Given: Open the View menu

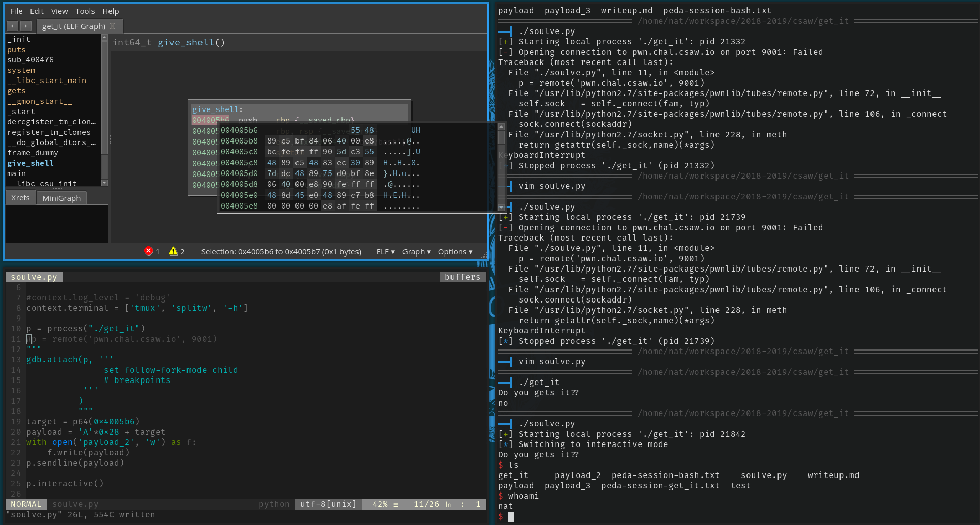Looking at the screenshot, I should point(59,11).
